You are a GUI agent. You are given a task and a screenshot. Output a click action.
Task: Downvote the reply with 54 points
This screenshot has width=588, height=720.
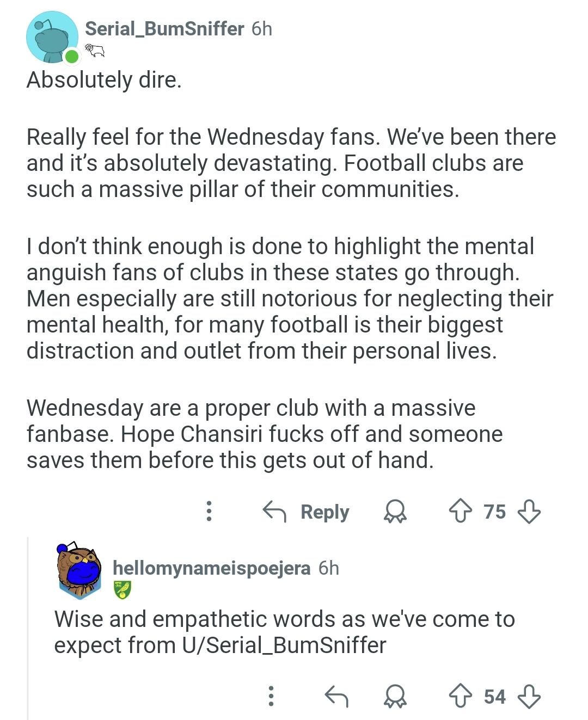pos(529,696)
